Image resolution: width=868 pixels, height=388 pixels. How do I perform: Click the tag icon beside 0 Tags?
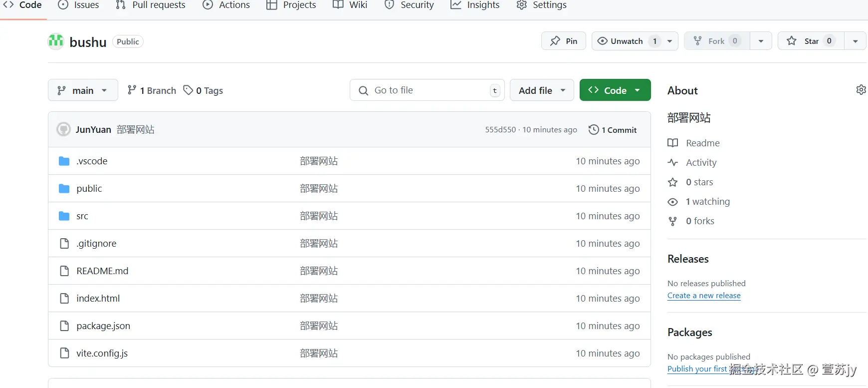(188, 90)
